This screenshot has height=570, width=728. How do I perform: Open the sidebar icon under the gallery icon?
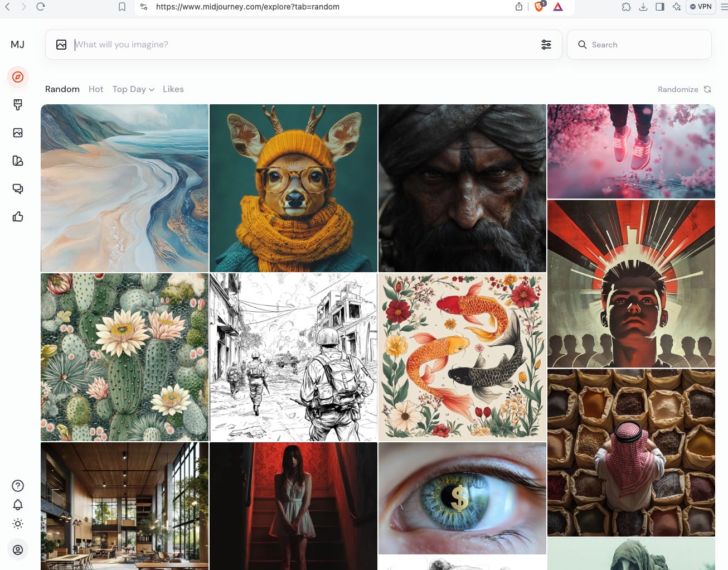[x=18, y=161]
